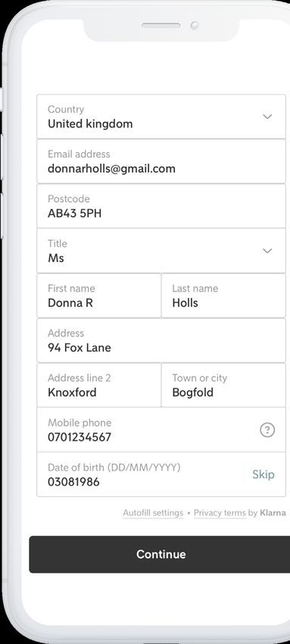This screenshot has height=644, width=290.
Task: Select the Last name field Holls
Action: pos(223,295)
